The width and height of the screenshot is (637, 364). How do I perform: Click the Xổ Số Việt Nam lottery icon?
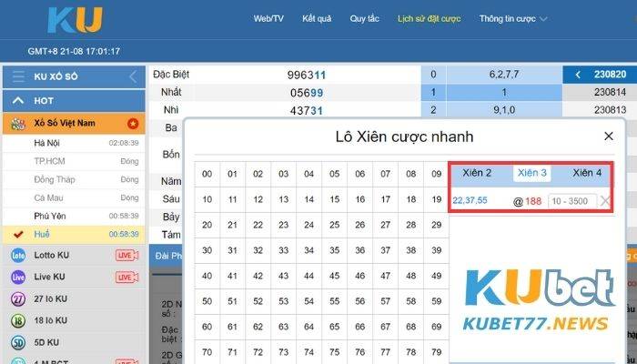point(17,123)
